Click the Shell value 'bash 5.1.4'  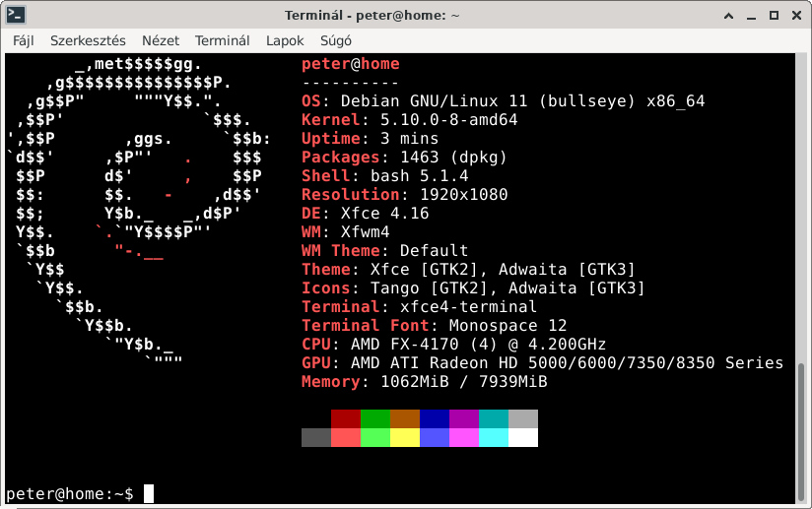coord(419,175)
